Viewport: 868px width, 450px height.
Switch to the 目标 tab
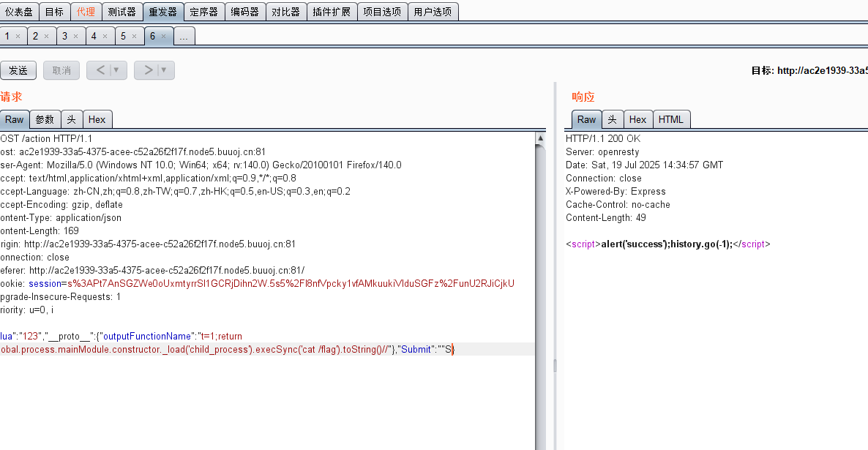coord(54,12)
